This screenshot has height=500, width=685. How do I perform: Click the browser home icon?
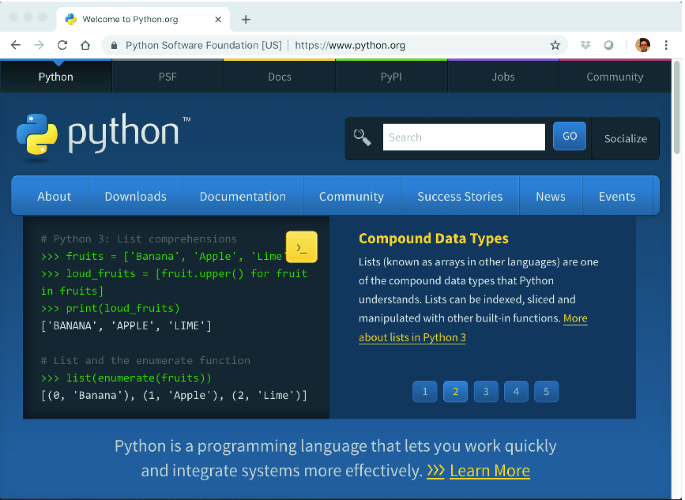click(86, 45)
